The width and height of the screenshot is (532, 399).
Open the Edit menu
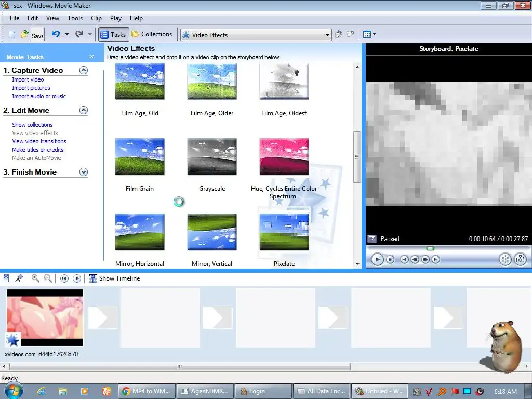[x=33, y=18]
